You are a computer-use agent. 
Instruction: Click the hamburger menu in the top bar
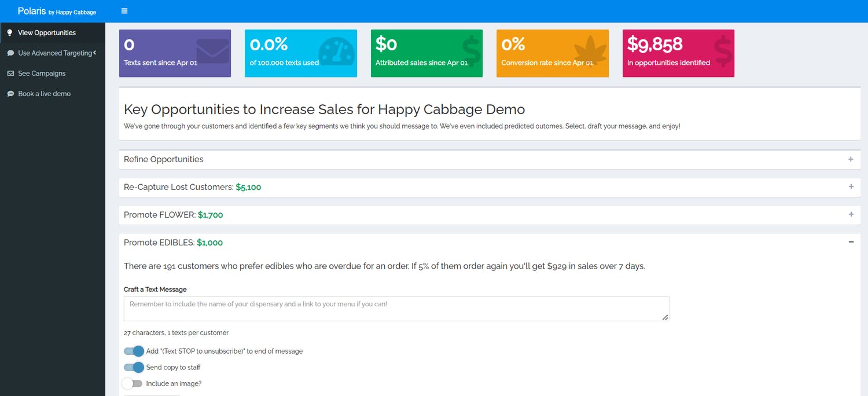click(124, 10)
